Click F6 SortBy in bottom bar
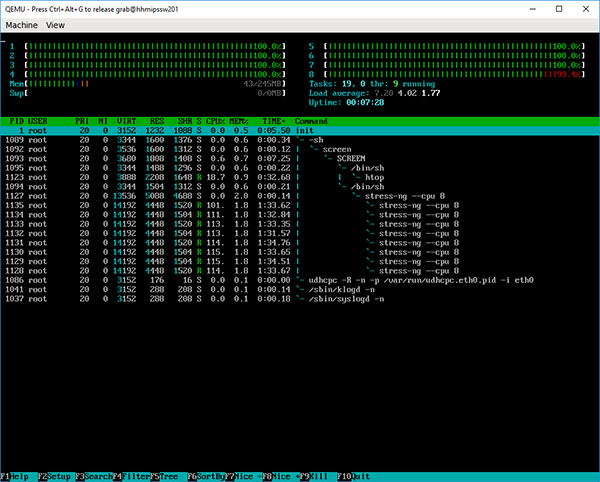 [207, 477]
